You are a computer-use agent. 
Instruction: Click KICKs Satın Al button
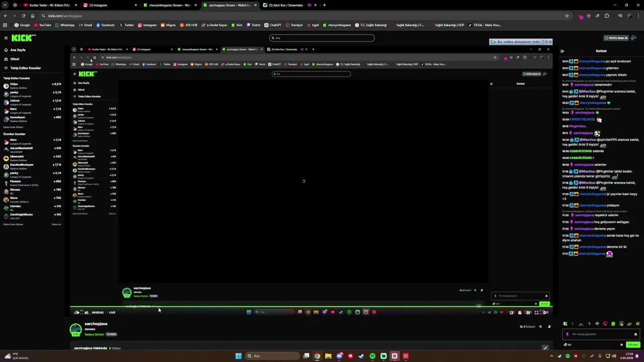pos(616,38)
